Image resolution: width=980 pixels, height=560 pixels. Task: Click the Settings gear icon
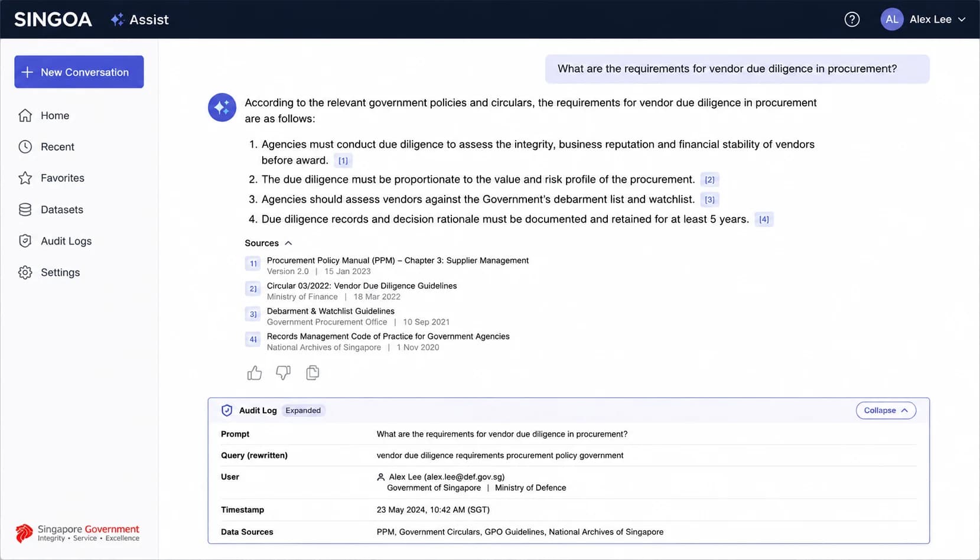tap(25, 272)
